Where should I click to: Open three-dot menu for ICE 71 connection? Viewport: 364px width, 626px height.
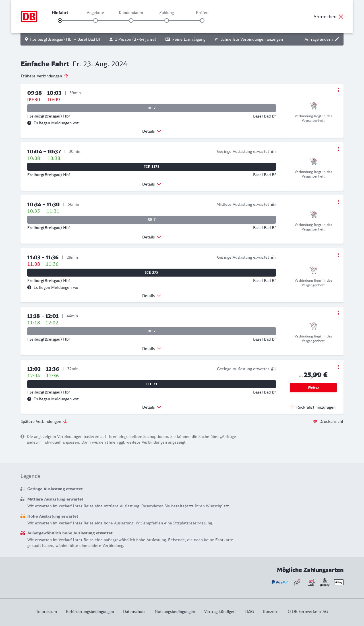[338, 367]
